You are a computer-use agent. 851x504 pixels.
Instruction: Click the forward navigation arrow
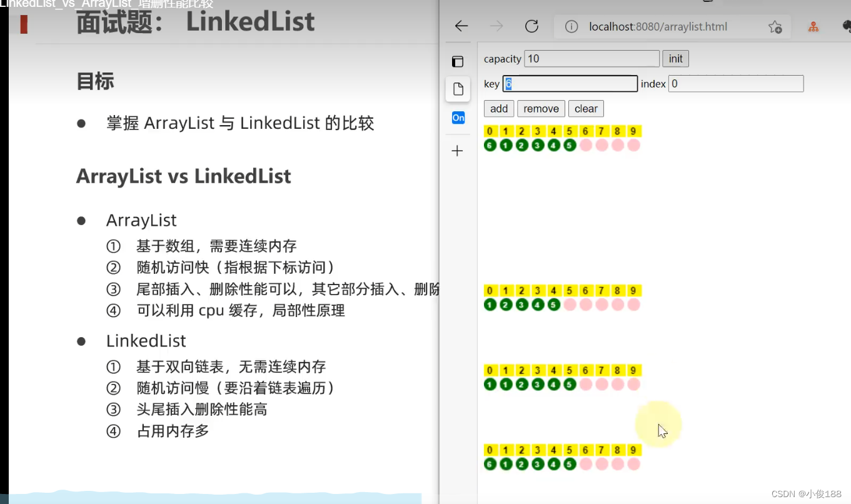coord(496,26)
